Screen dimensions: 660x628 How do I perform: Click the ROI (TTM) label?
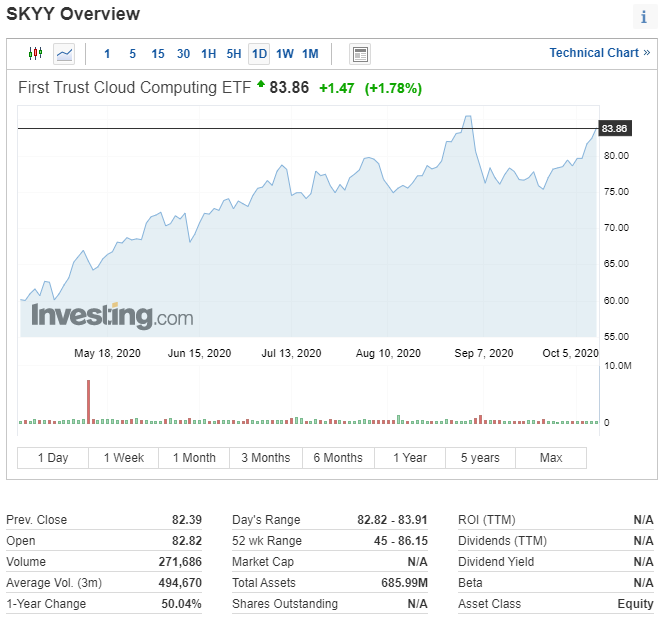click(x=487, y=520)
